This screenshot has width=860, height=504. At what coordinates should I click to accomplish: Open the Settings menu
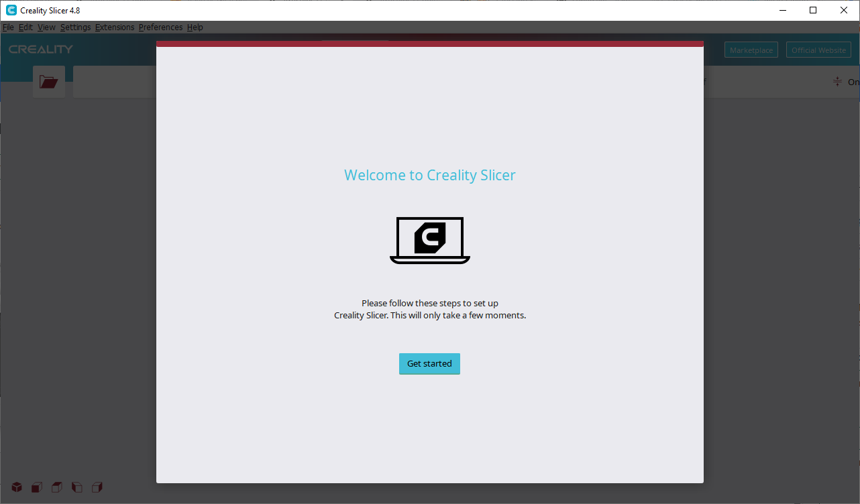(x=75, y=27)
